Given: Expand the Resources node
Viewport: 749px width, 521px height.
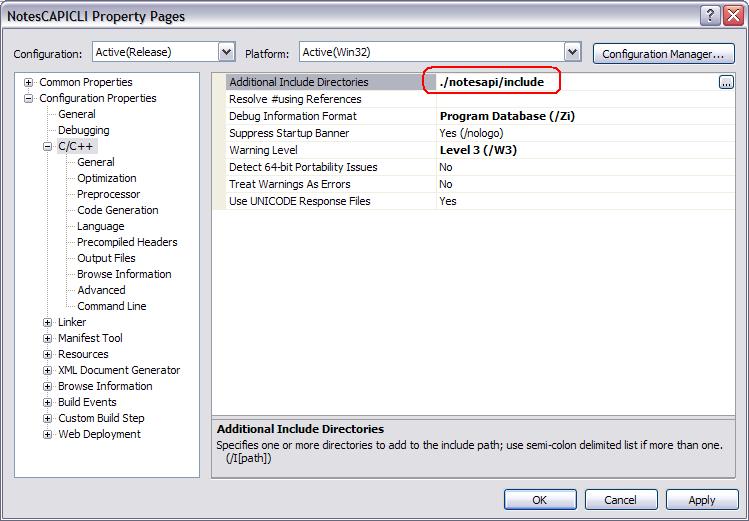Looking at the screenshot, I should coord(47,354).
